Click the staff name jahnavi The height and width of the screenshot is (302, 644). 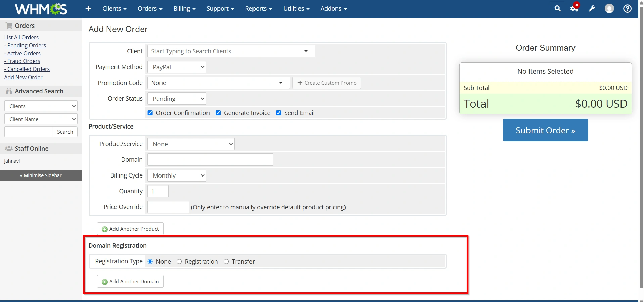(12, 161)
